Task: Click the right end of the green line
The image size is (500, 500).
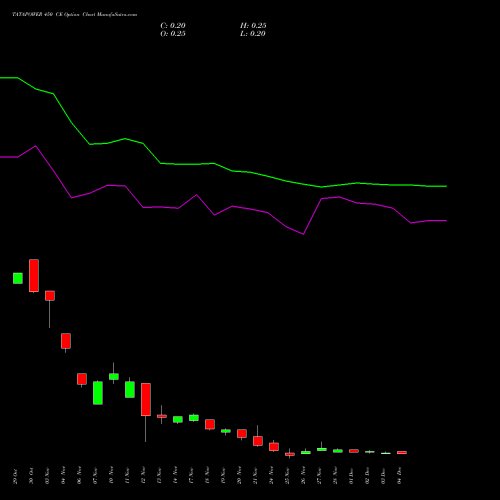Action: (446, 186)
